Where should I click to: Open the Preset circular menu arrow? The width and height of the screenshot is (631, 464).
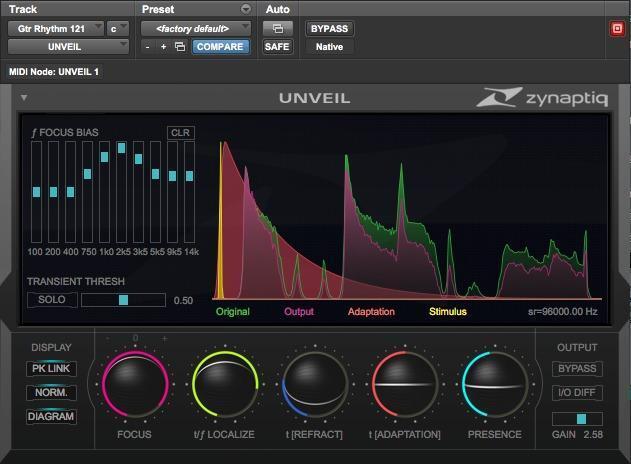245,8
